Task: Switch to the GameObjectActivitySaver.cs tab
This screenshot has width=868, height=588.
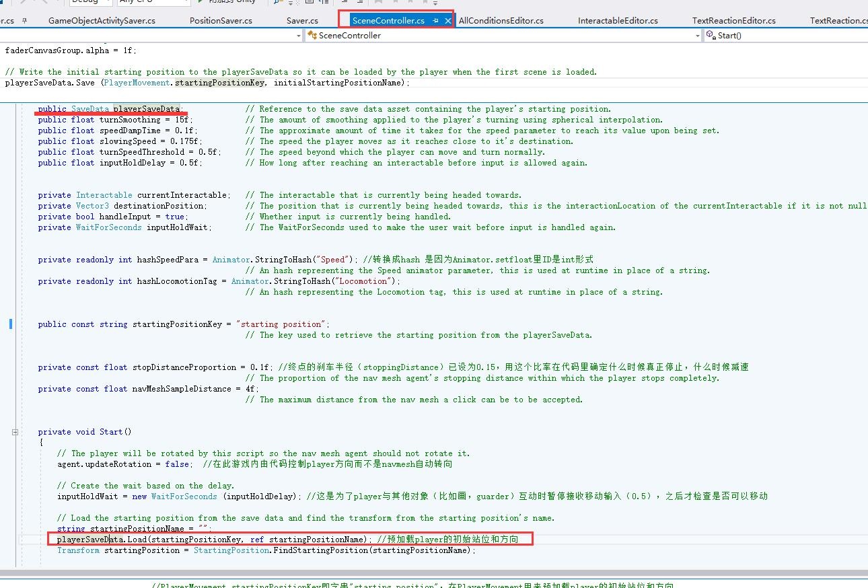Action: pyautogui.click(x=102, y=21)
